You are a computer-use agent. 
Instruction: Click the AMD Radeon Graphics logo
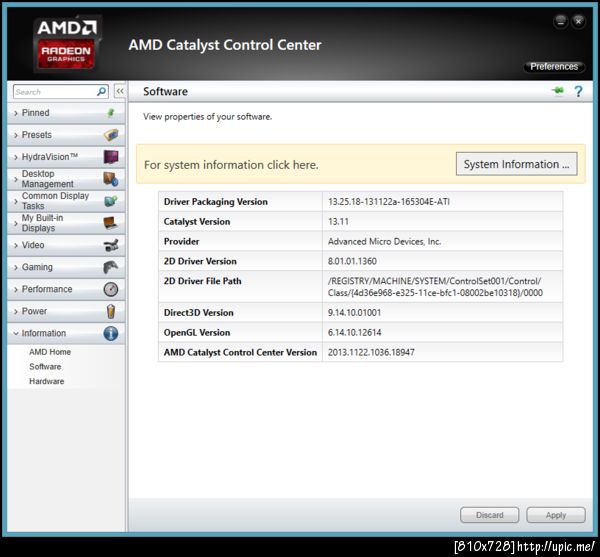tap(67, 44)
